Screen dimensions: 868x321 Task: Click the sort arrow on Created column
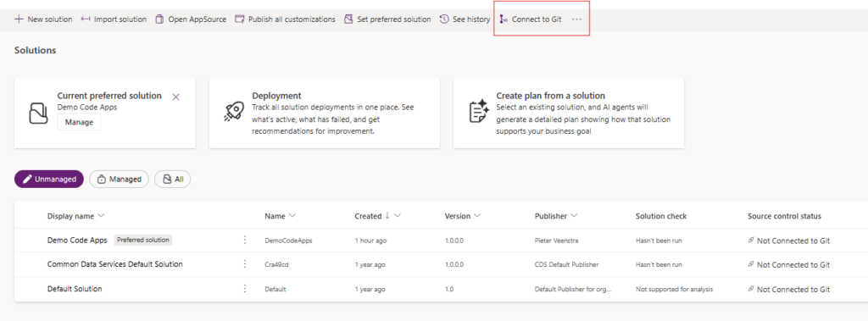pyautogui.click(x=387, y=216)
